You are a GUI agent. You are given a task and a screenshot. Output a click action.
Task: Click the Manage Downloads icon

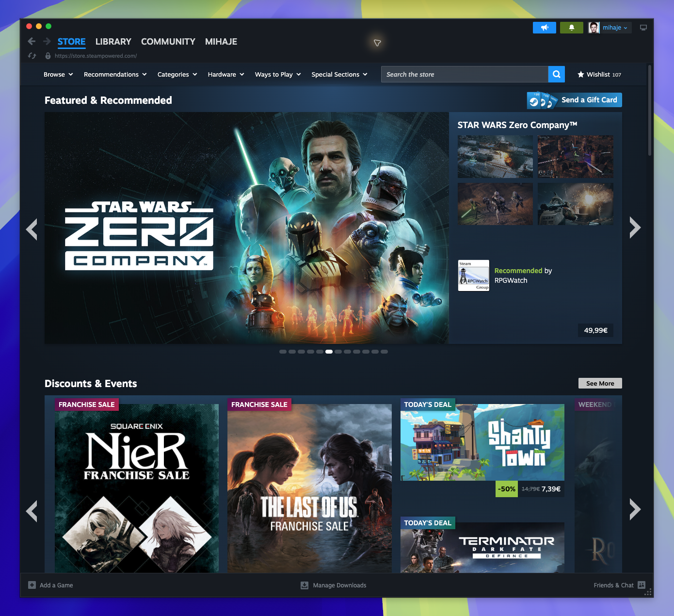pos(305,585)
